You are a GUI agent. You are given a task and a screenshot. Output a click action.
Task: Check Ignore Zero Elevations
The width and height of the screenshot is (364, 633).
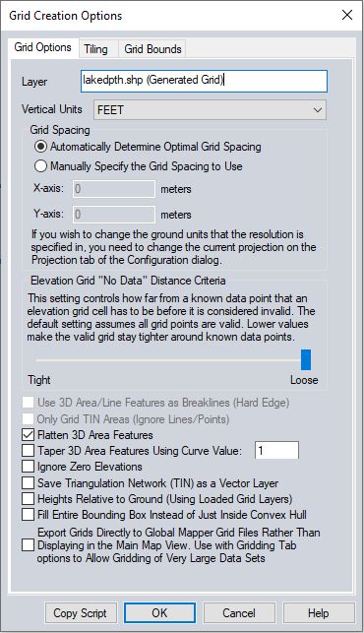pos(28,467)
